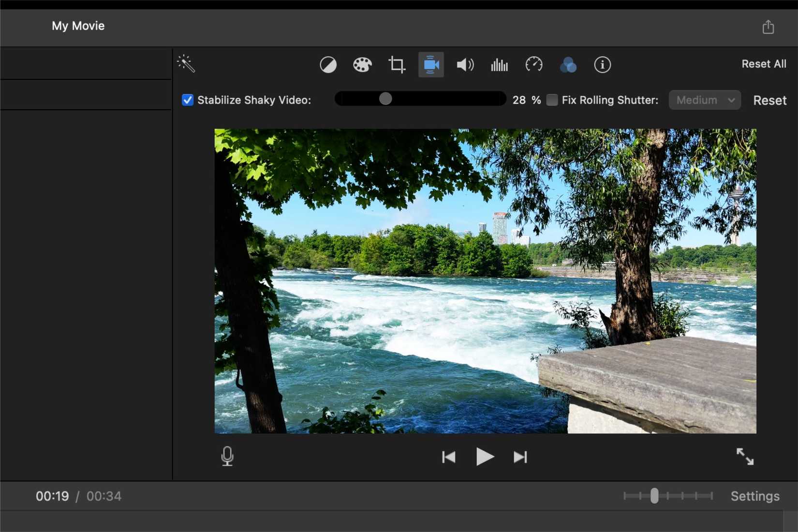798x532 pixels.
Task: Open the clip Speed controls
Action: [x=533, y=64]
